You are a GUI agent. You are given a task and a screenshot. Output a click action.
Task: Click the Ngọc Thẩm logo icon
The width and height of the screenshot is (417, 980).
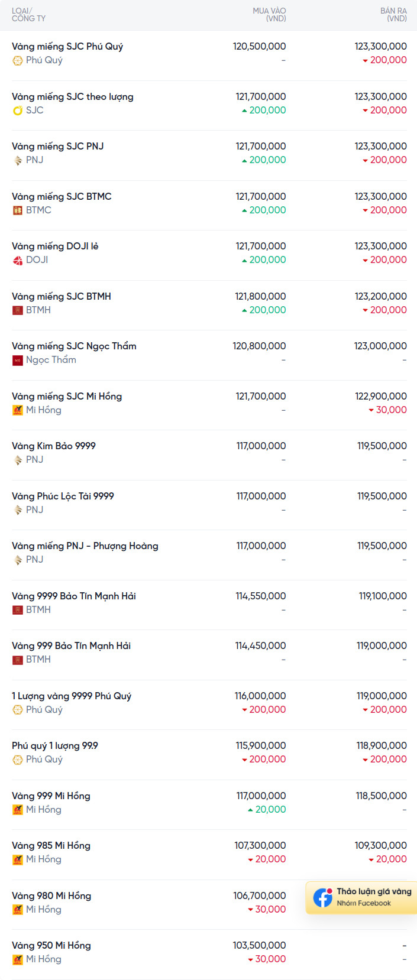(18, 360)
